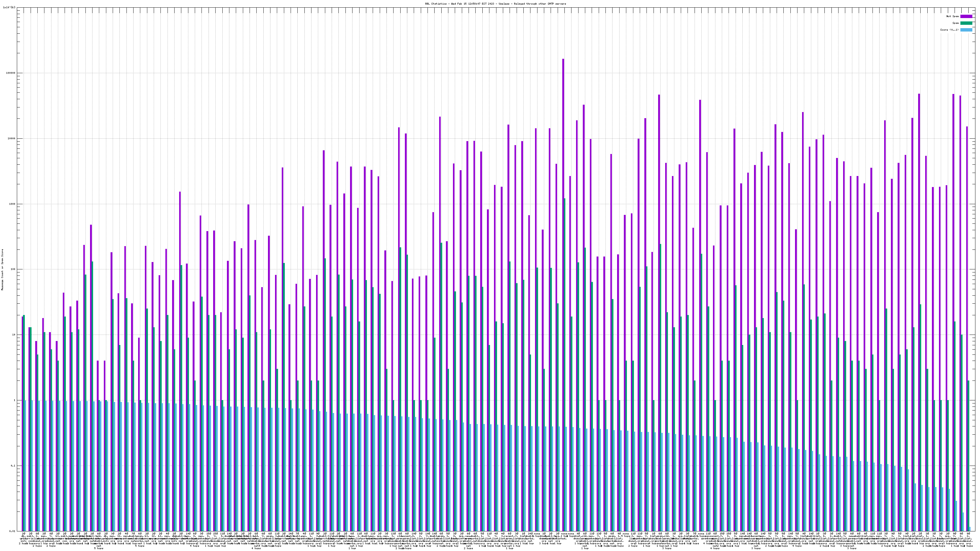Click the 10000 y-axis tick label
The image size is (980, 551).
click(x=11, y=138)
